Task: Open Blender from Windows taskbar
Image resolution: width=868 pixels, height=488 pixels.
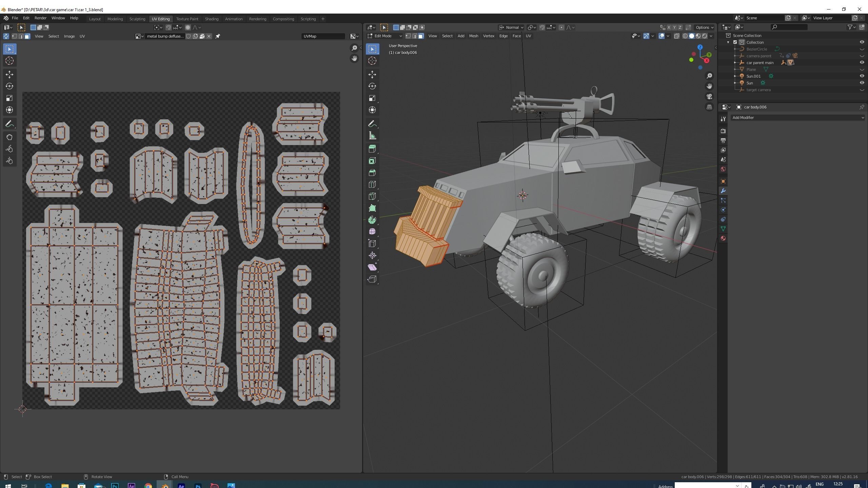Action: (x=165, y=485)
